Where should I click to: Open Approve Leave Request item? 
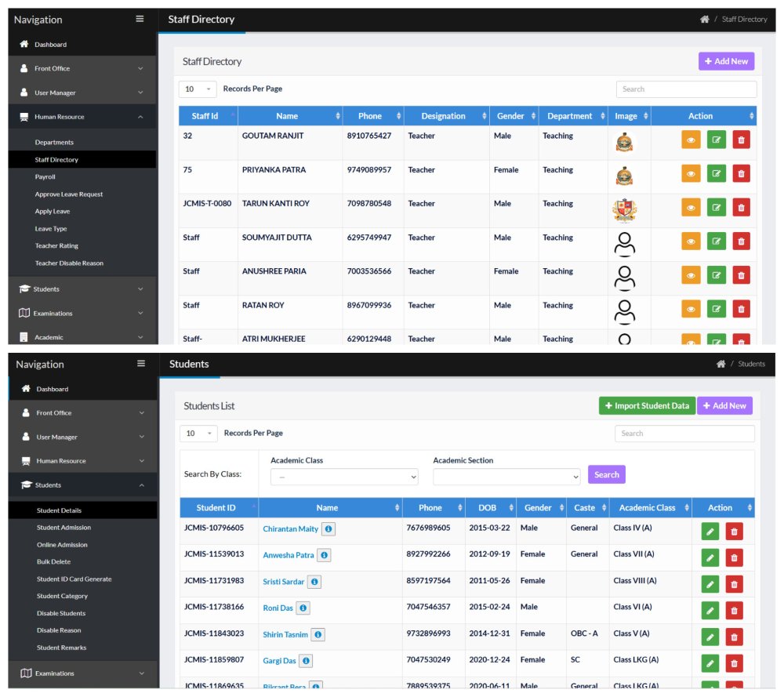pos(69,194)
